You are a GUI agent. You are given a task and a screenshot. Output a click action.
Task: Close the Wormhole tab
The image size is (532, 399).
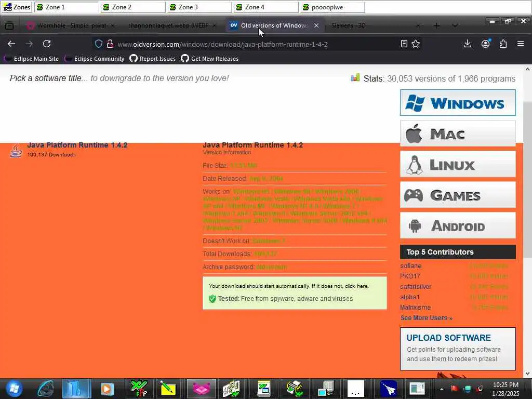pos(113,25)
